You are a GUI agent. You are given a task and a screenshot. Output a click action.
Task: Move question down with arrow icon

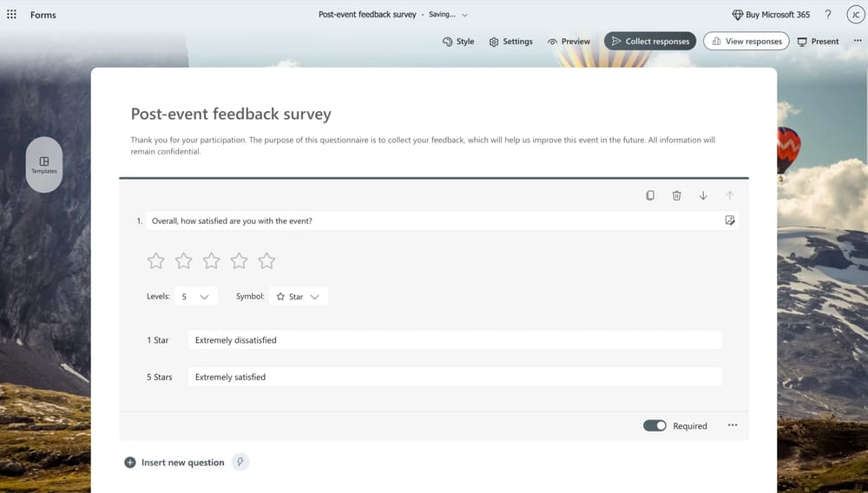point(703,195)
